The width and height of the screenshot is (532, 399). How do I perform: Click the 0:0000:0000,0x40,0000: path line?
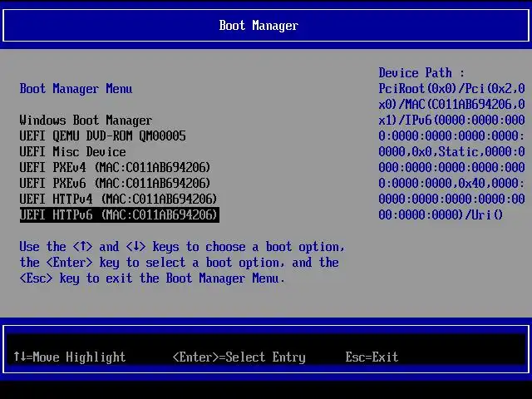[x=451, y=183]
